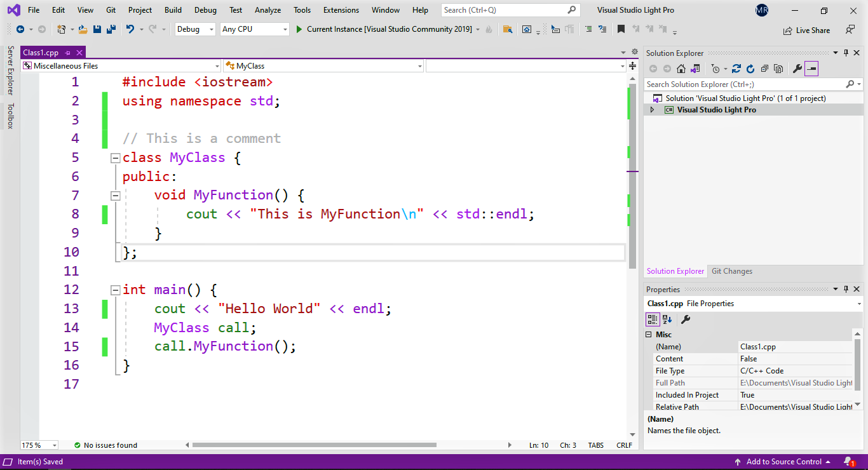Save Class1.cpp with the single-disk icon

pyautogui.click(x=97, y=29)
